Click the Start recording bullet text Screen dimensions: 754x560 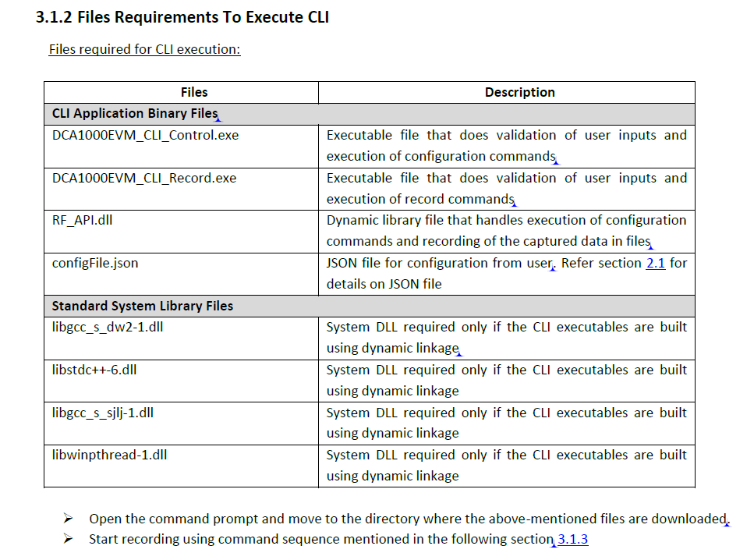tap(320, 539)
